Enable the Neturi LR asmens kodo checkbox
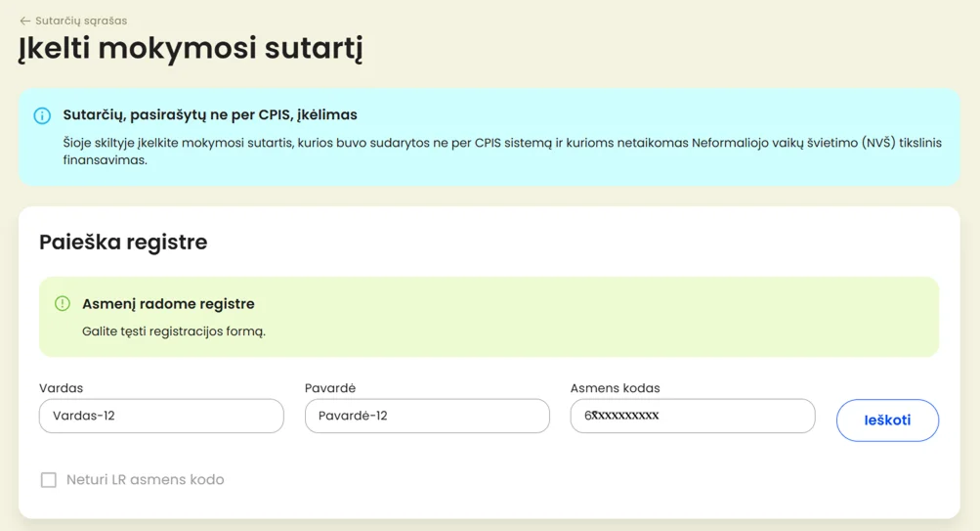The height and width of the screenshot is (531, 980). pyautogui.click(x=48, y=480)
